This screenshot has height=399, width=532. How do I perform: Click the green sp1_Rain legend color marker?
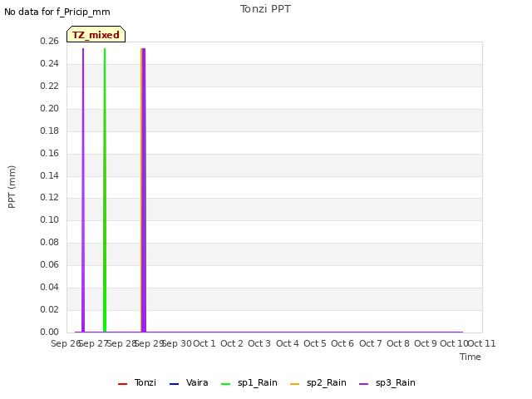[225, 384]
